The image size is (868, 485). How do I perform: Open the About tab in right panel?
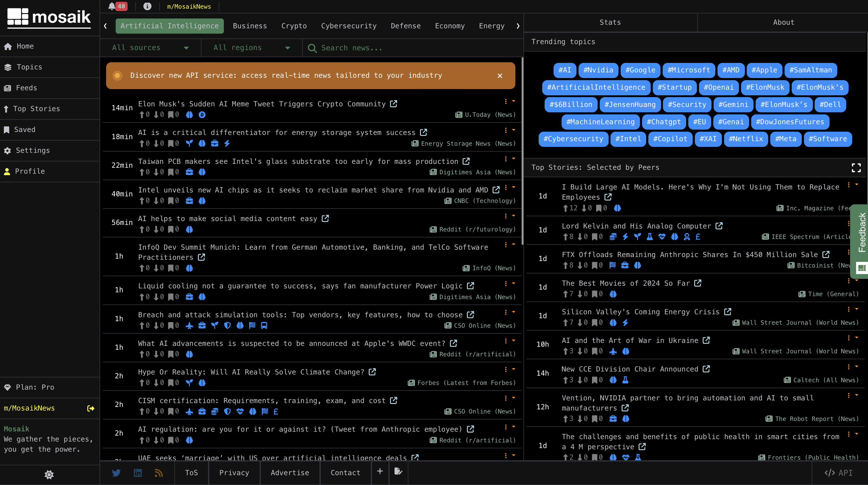click(x=783, y=22)
